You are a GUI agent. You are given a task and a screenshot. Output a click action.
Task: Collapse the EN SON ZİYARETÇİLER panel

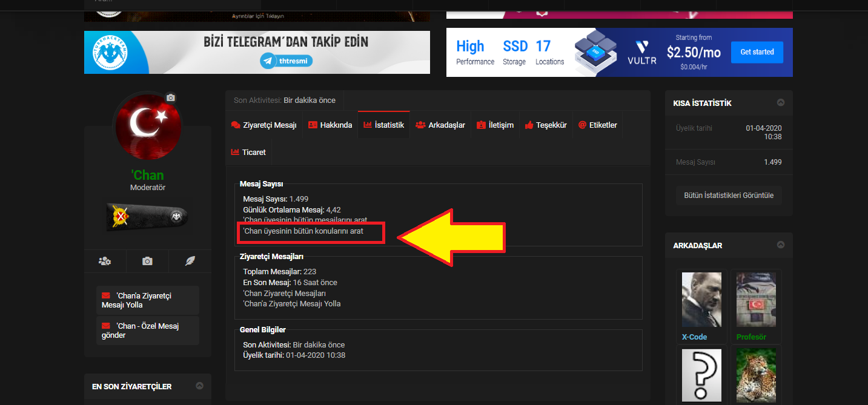coord(199,386)
